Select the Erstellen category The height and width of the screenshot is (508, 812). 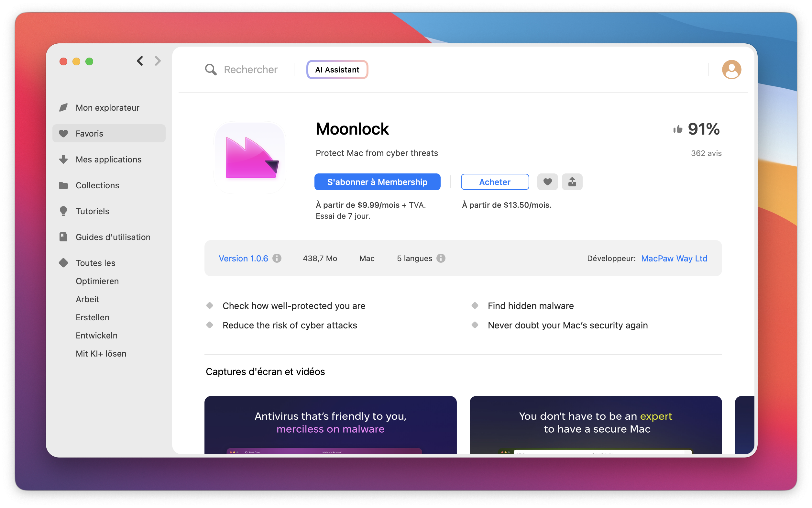click(x=92, y=317)
